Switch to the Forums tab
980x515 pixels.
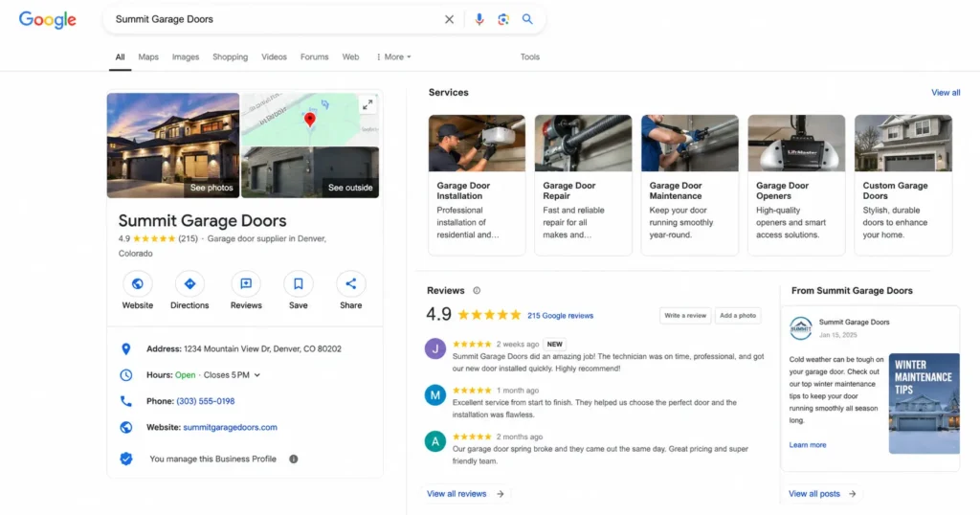[x=314, y=56]
